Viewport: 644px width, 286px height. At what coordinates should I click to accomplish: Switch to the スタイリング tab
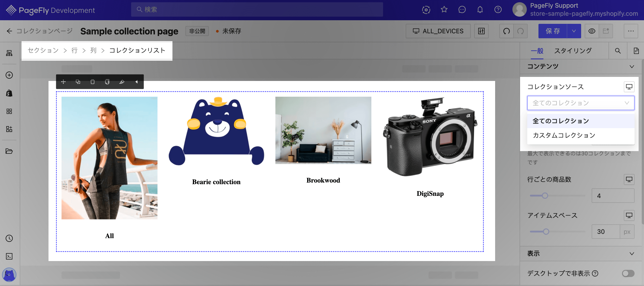[x=573, y=51]
